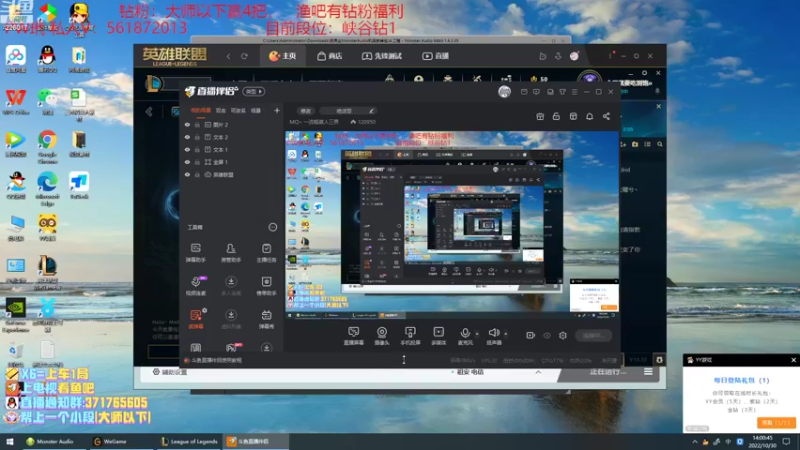Click the user avatar in streaming companion title bar
The image size is (800, 450).
point(504,92)
